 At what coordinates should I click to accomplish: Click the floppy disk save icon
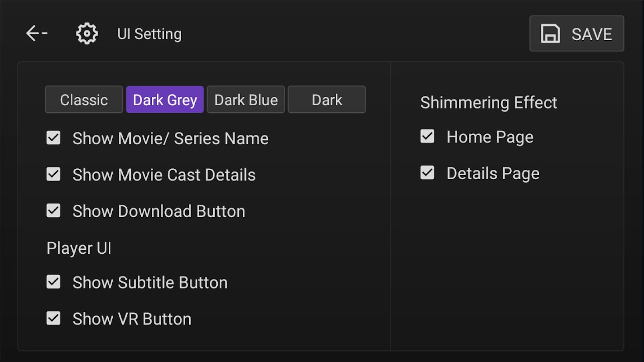550,34
